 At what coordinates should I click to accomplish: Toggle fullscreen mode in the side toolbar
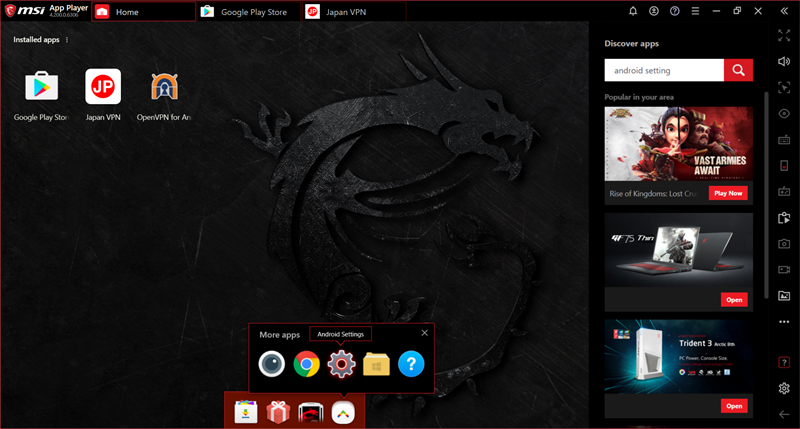click(x=784, y=35)
